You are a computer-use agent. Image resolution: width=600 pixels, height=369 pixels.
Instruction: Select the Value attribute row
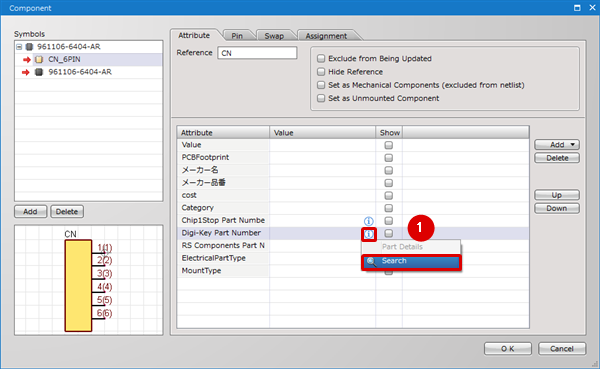coord(353,145)
